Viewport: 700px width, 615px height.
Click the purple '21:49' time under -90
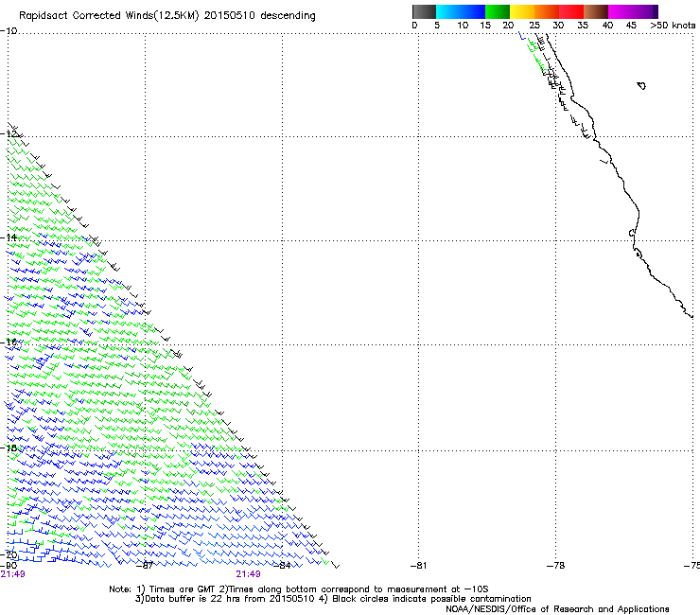13,574
